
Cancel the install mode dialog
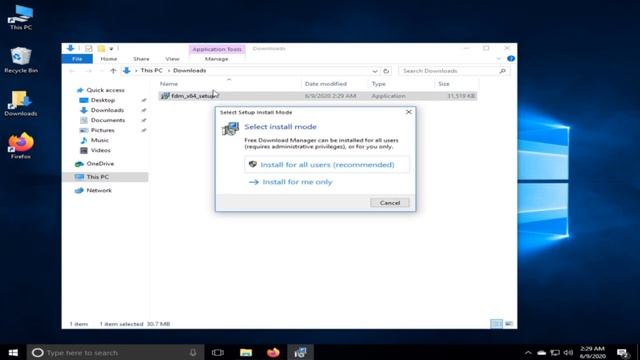pos(390,203)
